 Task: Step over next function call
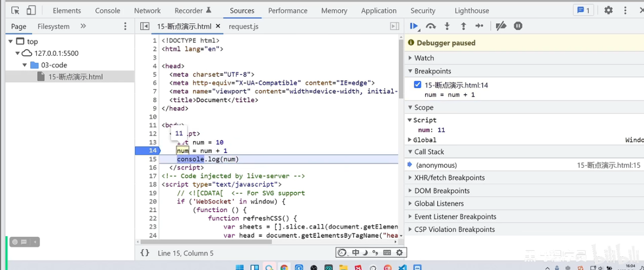(431, 26)
